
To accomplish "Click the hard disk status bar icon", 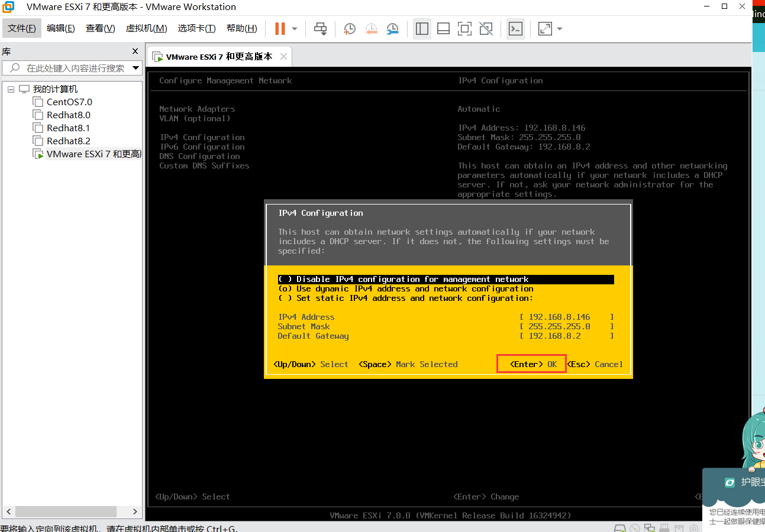I will (x=619, y=528).
